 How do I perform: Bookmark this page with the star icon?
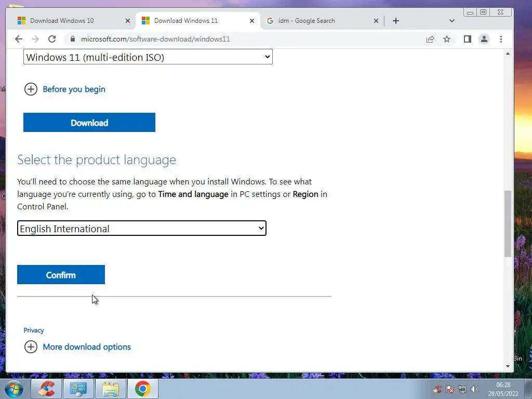click(x=447, y=39)
